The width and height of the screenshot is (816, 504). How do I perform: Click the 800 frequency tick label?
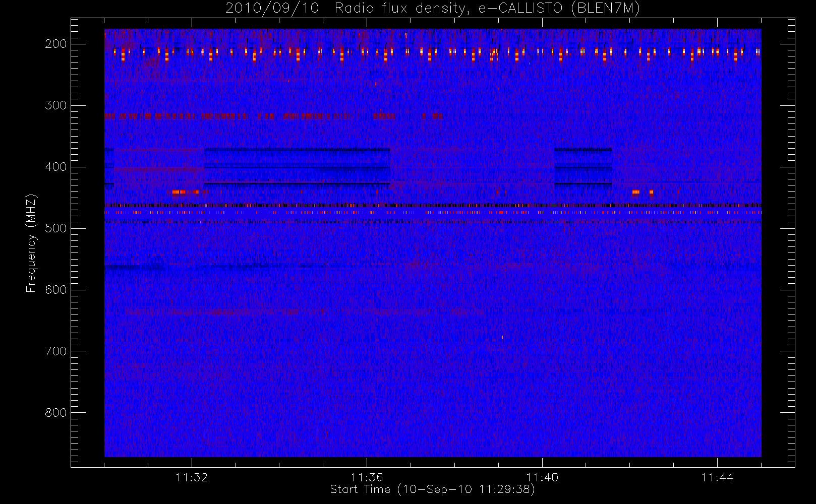56,413
